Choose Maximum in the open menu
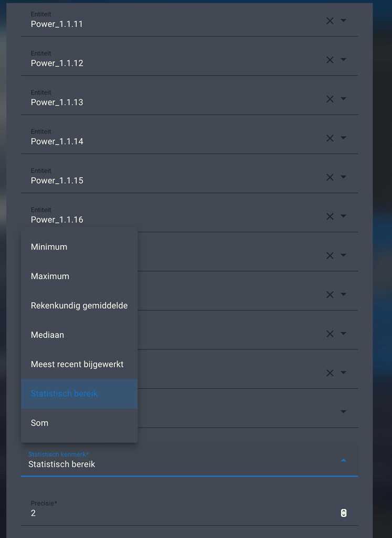This screenshot has width=392, height=538. pos(50,276)
